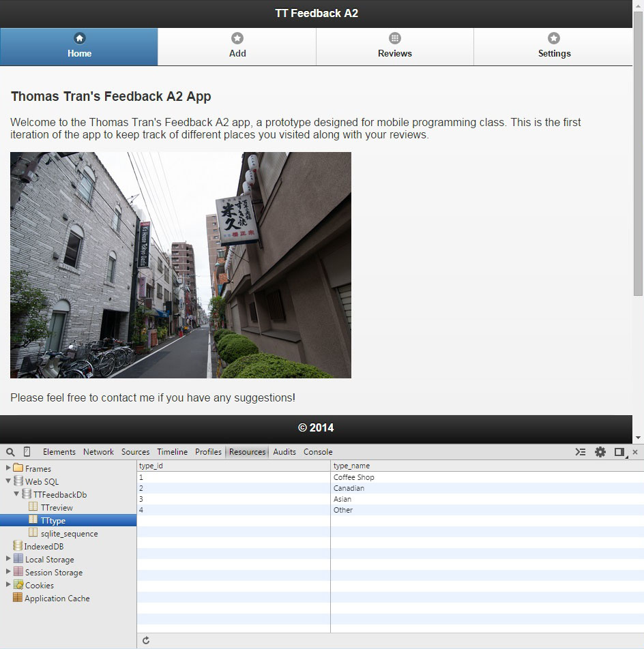Screen dimensions: 644x649
Task: Open DevTools settings gear
Action: coord(600,452)
